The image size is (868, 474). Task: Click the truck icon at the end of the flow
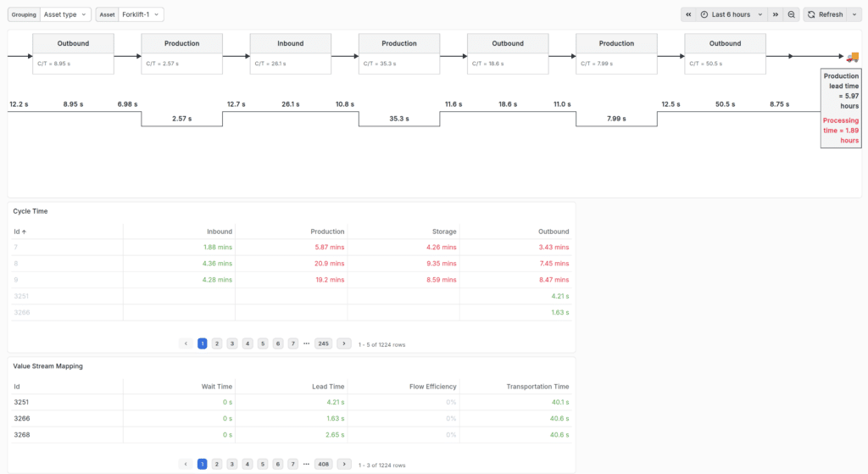[x=852, y=57]
